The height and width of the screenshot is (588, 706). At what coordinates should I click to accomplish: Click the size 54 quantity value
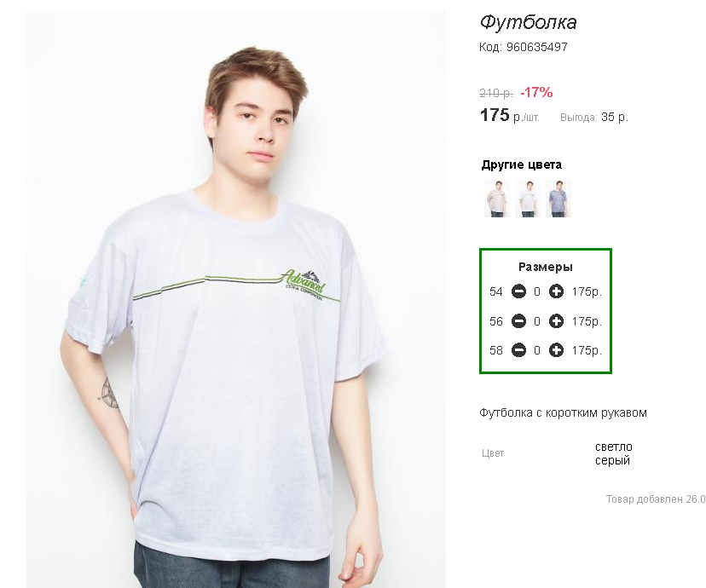tap(537, 292)
